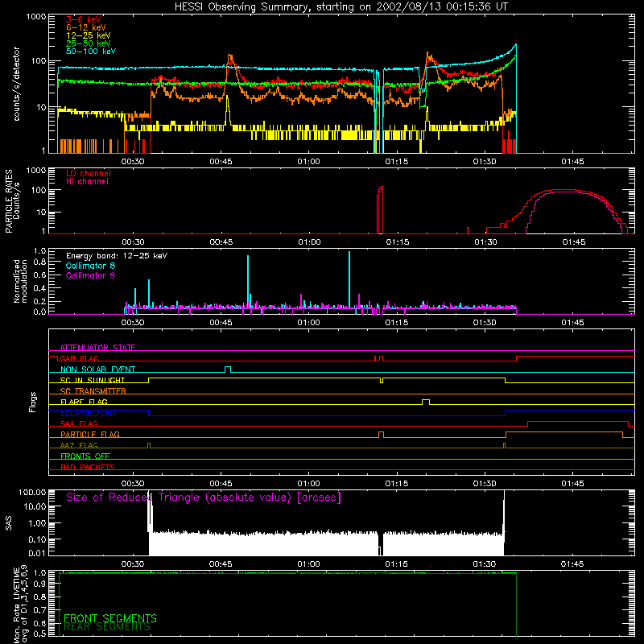The image size is (644, 644).
Task: Click the '100.00' tick on the SAS axis
Action: point(32,493)
